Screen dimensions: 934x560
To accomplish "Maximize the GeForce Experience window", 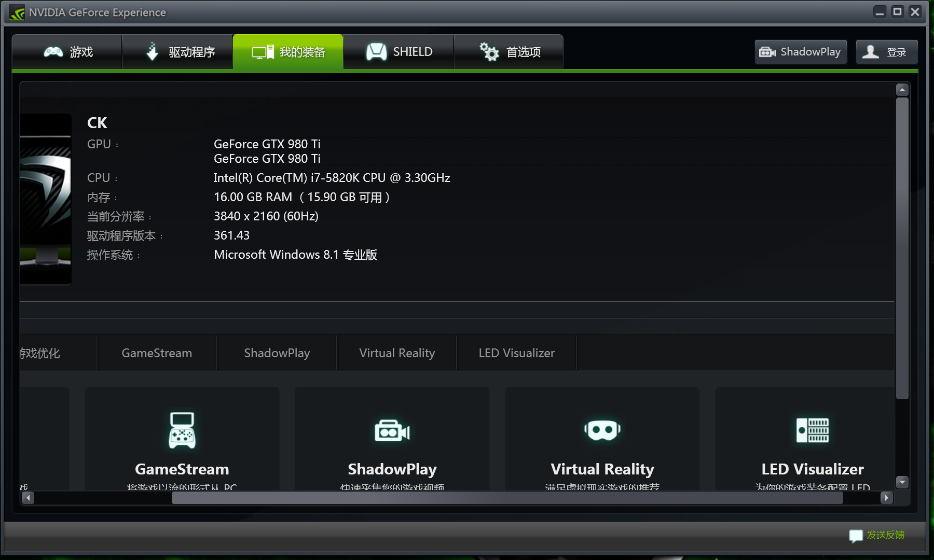I will 897,12.
